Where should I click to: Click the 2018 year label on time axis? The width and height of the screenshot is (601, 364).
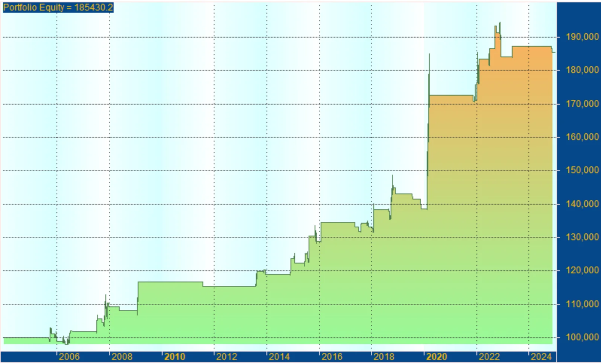(384, 357)
